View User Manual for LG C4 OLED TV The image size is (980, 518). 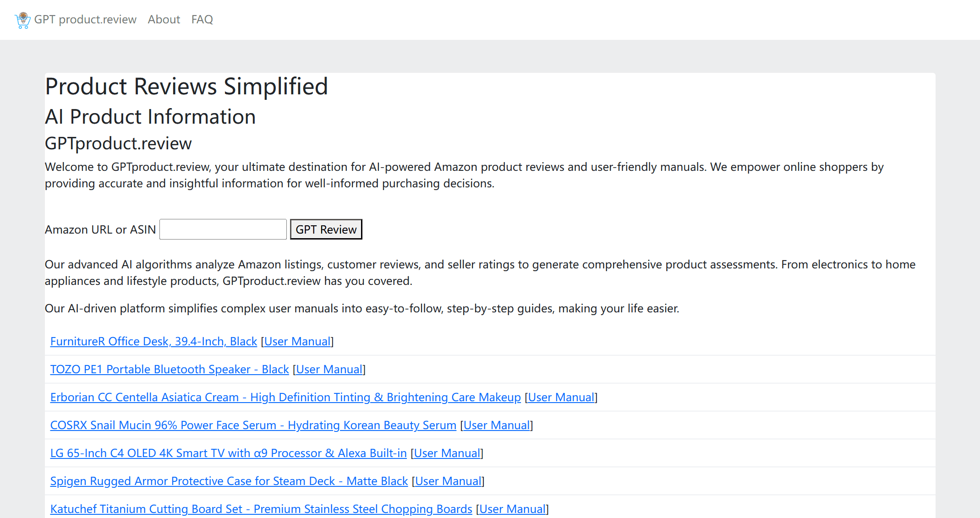pos(447,453)
